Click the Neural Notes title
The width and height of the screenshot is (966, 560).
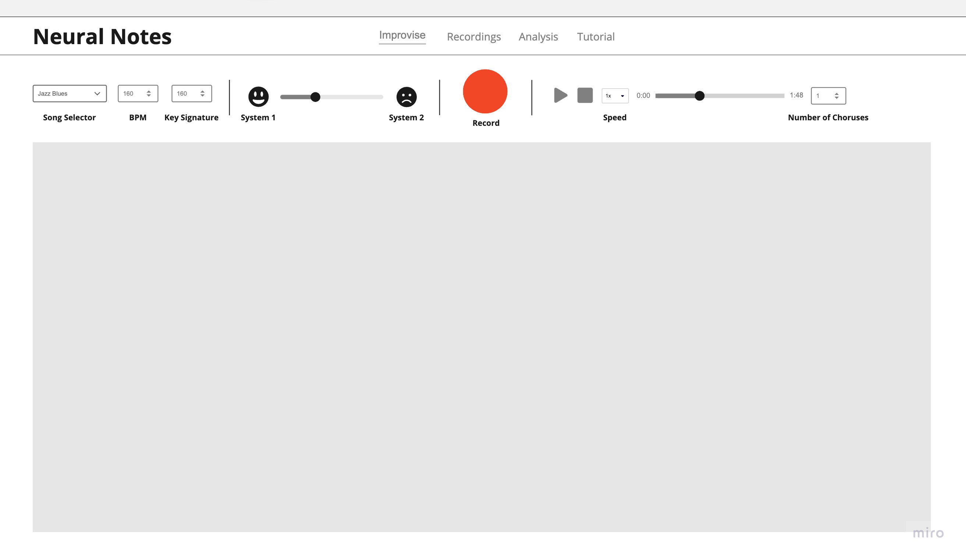point(102,36)
